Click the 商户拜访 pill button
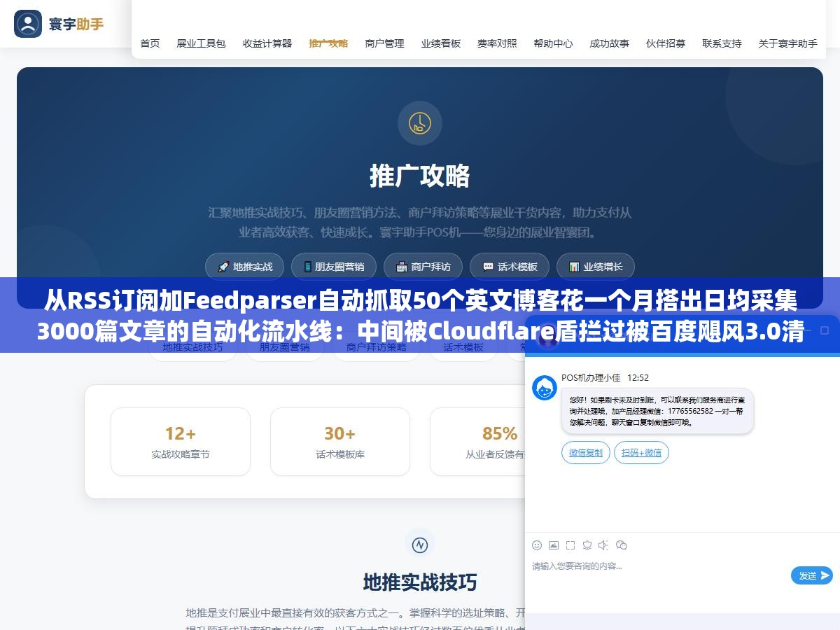 coord(423,267)
